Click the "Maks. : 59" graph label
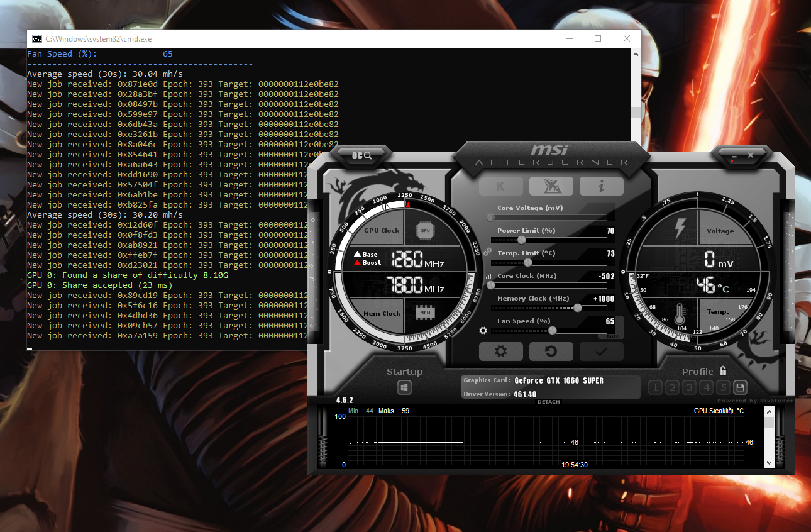Image resolution: width=811 pixels, height=532 pixels. point(394,411)
